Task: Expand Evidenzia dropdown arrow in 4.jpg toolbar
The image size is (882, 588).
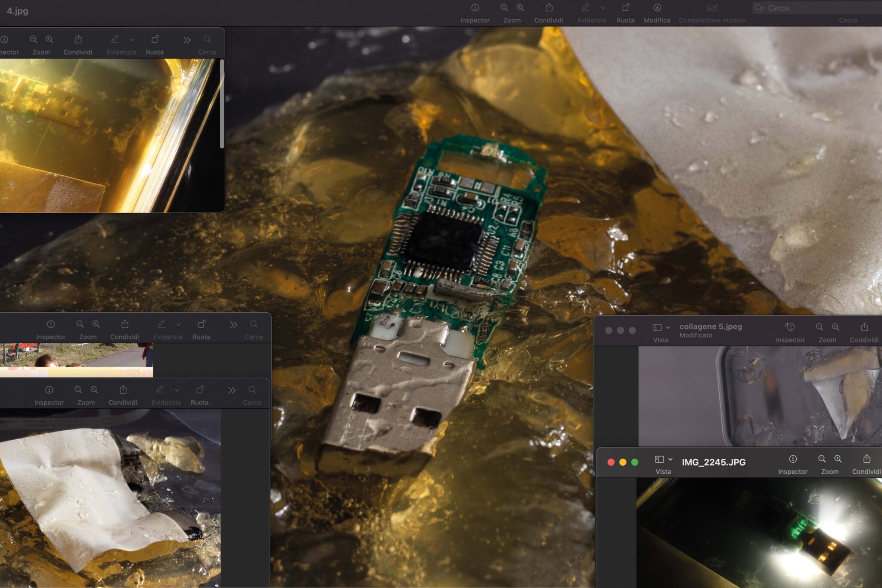Action: pyautogui.click(x=602, y=8)
